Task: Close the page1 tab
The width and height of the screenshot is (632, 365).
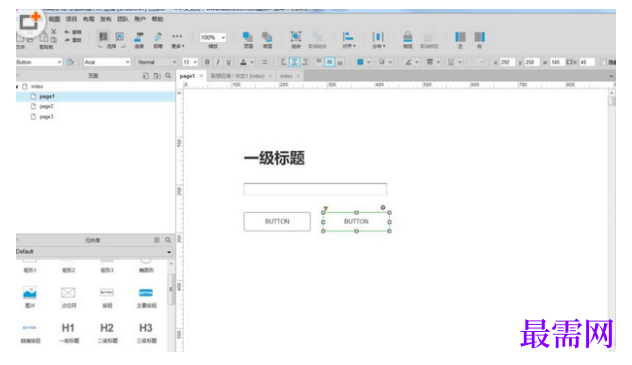Action: coord(201,76)
